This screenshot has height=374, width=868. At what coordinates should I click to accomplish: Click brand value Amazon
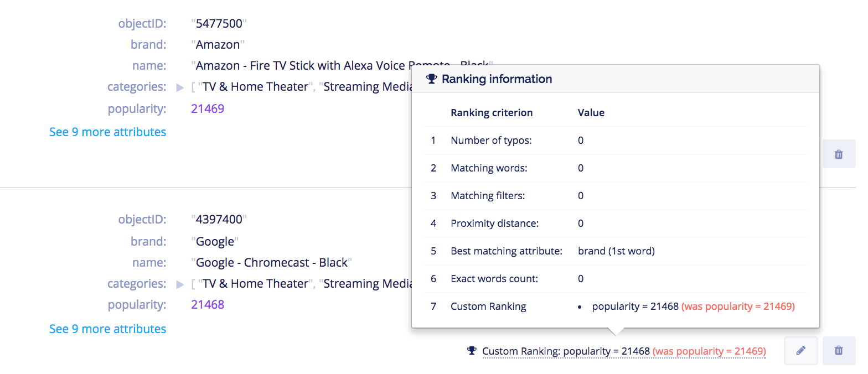click(218, 44)
